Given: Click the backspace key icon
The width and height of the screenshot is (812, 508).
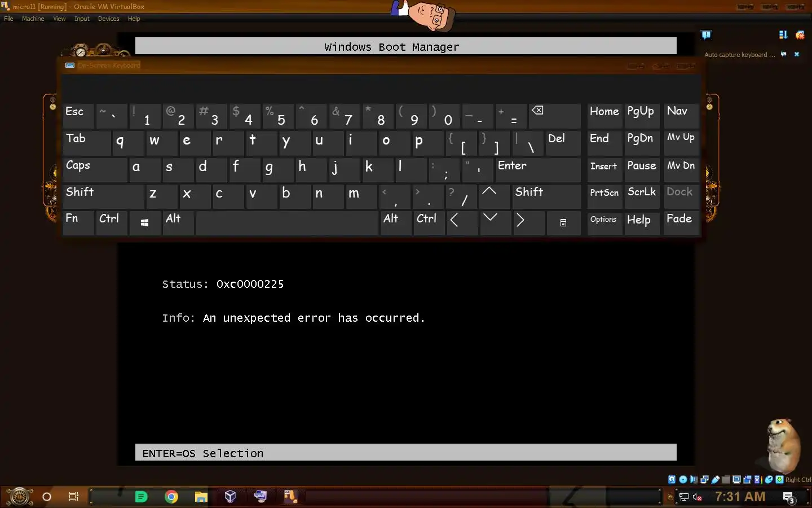Looking at the screenshot, I should 554,116.
